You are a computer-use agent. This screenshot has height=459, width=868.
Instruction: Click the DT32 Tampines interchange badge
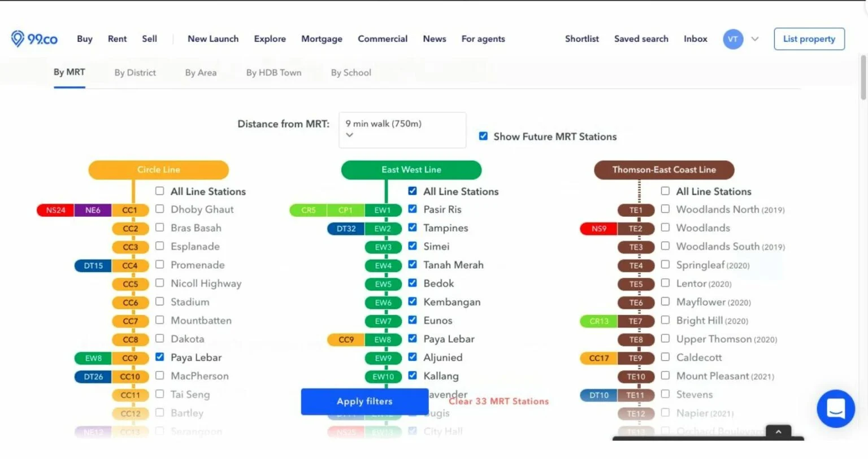[x=346, y=229]
